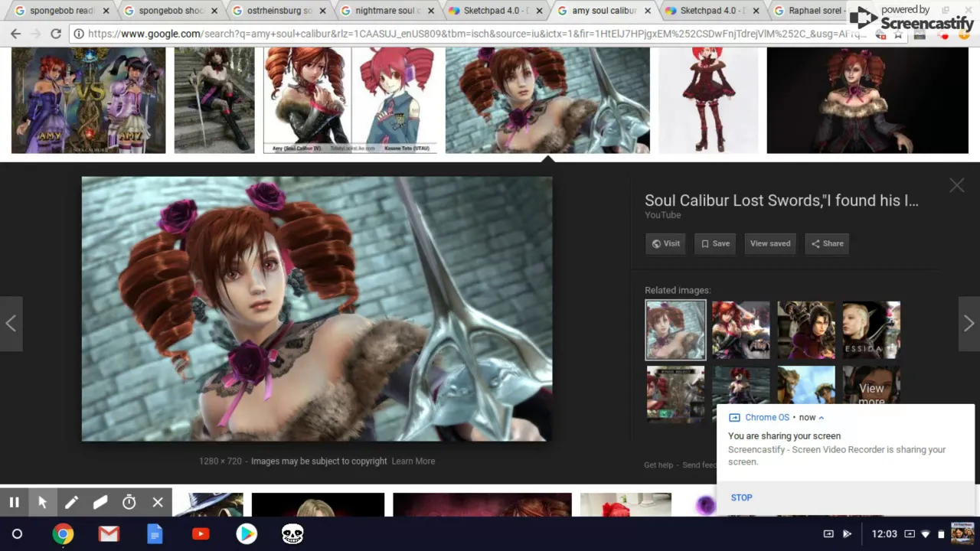Open the selected Amy sword thumbnail in results
980x551 pixels.
pos(547,100)
